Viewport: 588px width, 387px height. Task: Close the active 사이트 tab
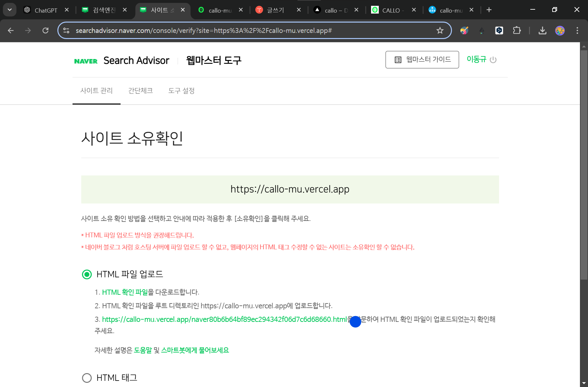coord(183,10)
